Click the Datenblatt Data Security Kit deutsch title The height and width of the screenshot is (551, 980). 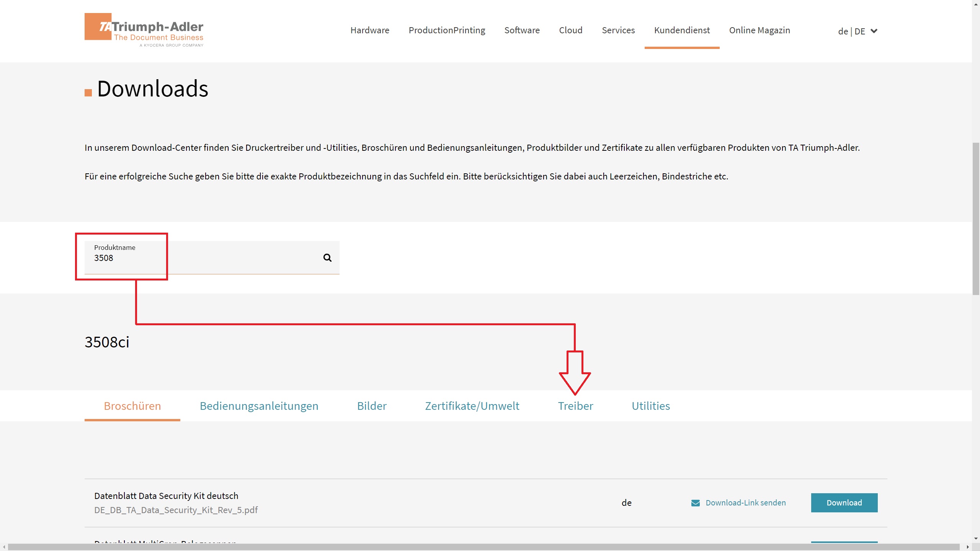pyautogui.click(x=166, y=496)
